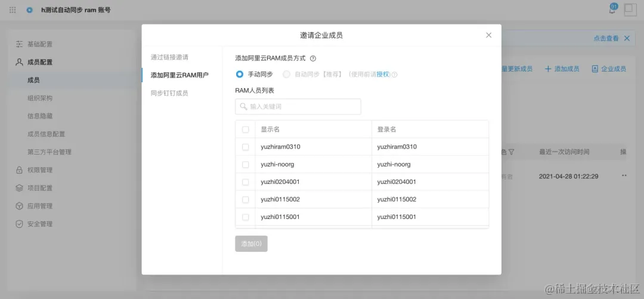The width and height of the screenshot is (644, 299).
Task: Click the 批量更新成员 button behind dialog
Action: coord(517,69)
